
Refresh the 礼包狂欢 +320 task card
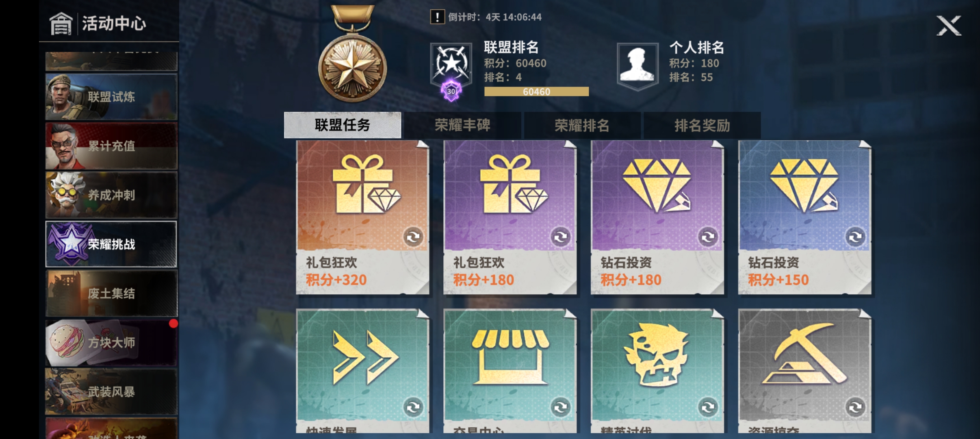413,237
